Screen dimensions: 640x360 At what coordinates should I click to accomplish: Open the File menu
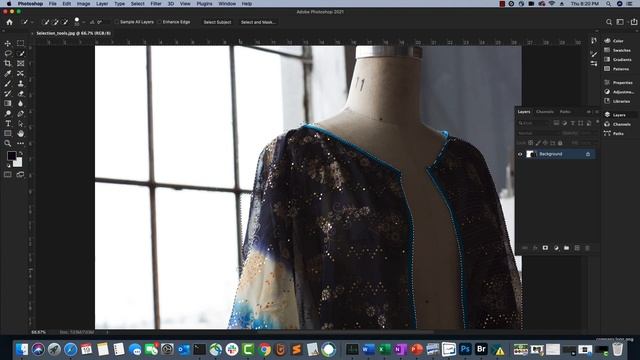click(x=53, y=4)
